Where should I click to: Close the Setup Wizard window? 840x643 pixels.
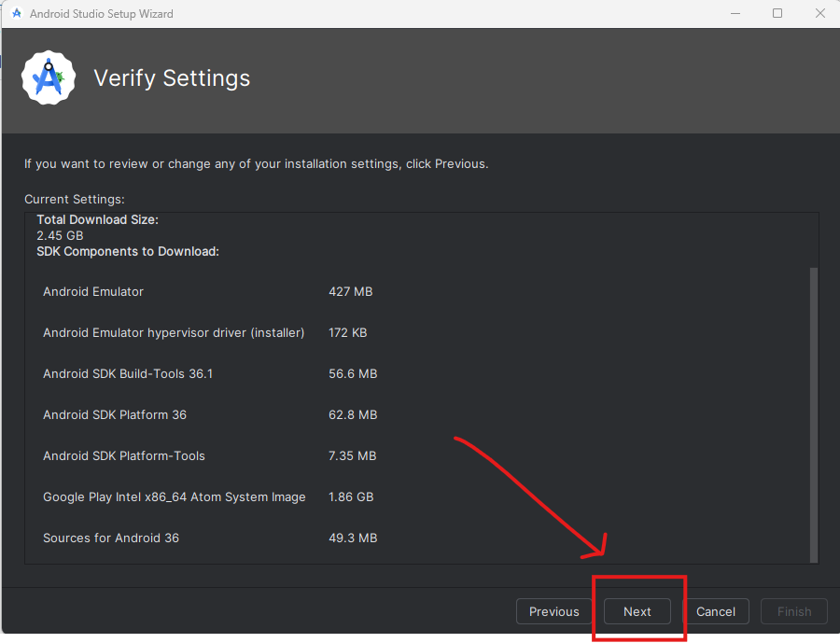[819, 14]
